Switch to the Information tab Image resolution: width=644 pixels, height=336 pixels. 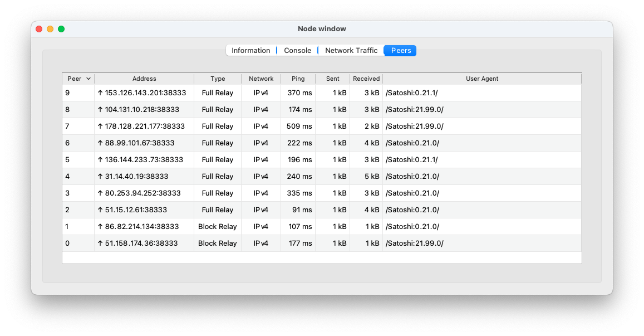coord(250,51)
